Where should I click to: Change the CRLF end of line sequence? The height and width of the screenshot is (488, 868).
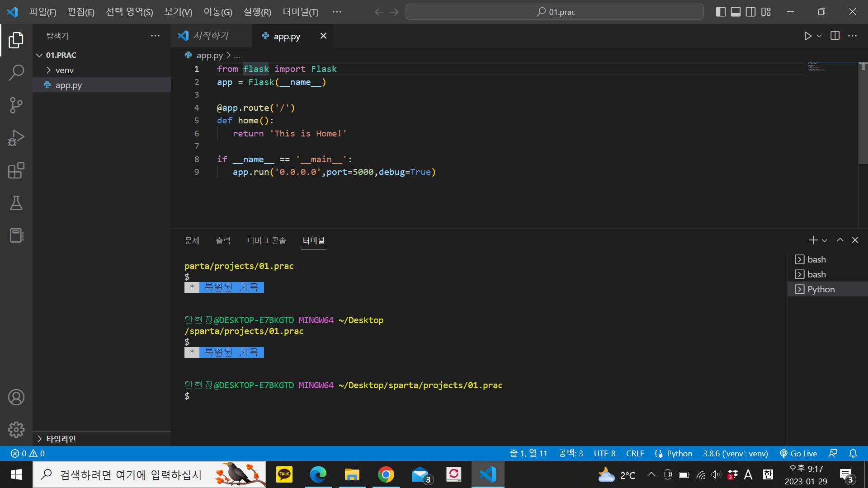tap(635, 453)
